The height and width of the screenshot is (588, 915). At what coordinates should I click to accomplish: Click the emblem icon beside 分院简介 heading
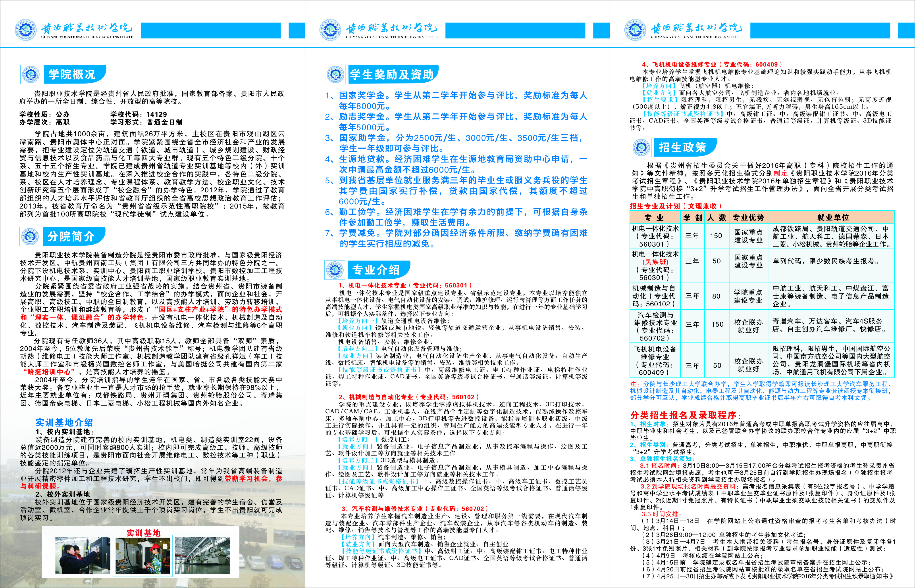point(30,236)
